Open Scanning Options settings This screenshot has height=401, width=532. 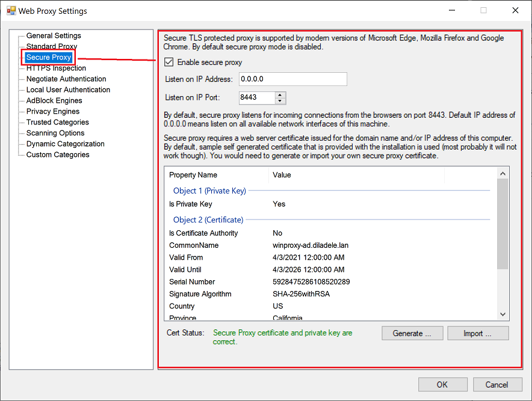[55, 133]
